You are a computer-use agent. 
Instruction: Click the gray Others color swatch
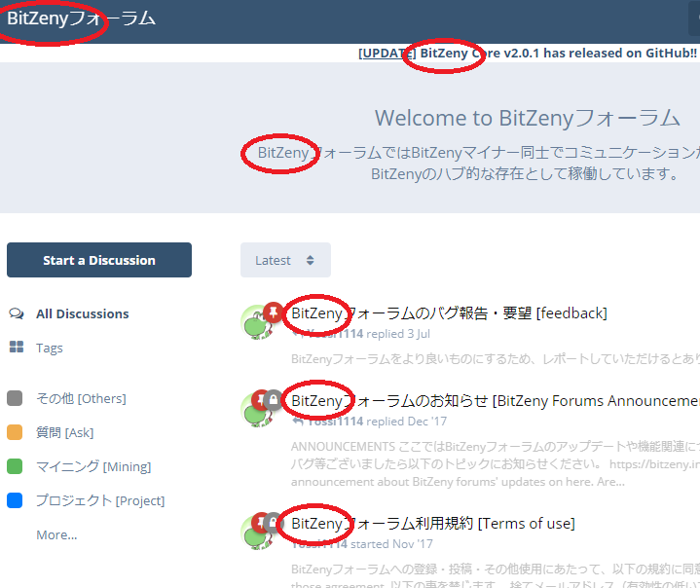point(15,398)
